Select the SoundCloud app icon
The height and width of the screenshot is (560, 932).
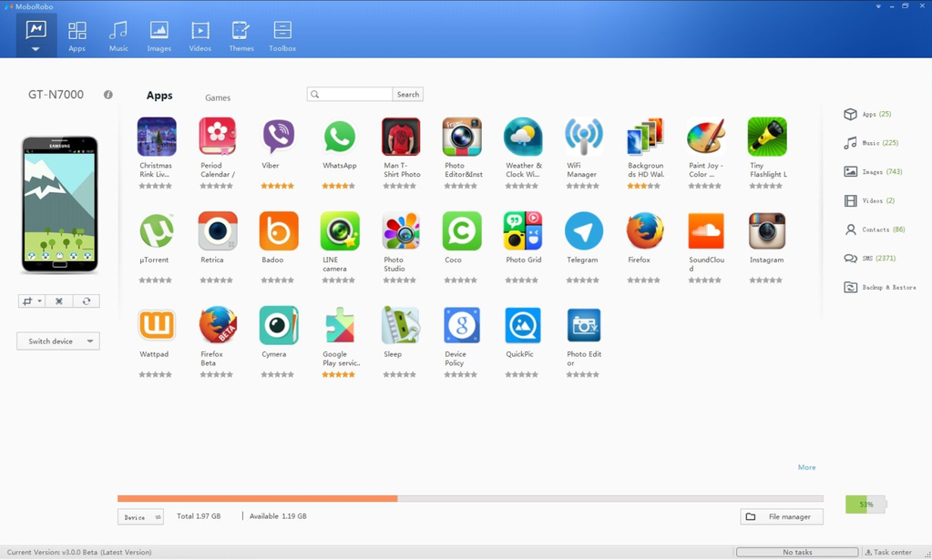pos(706,231)
